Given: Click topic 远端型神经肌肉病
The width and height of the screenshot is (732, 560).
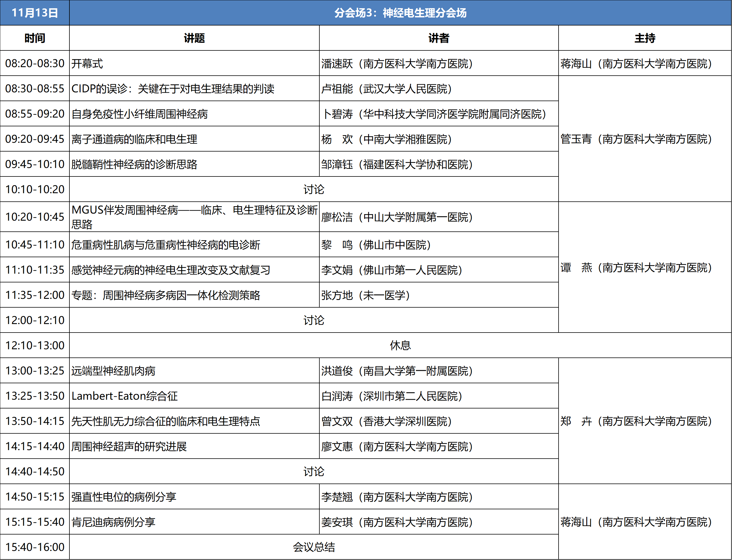Looking at the screenshot, I should coord(194,371).
